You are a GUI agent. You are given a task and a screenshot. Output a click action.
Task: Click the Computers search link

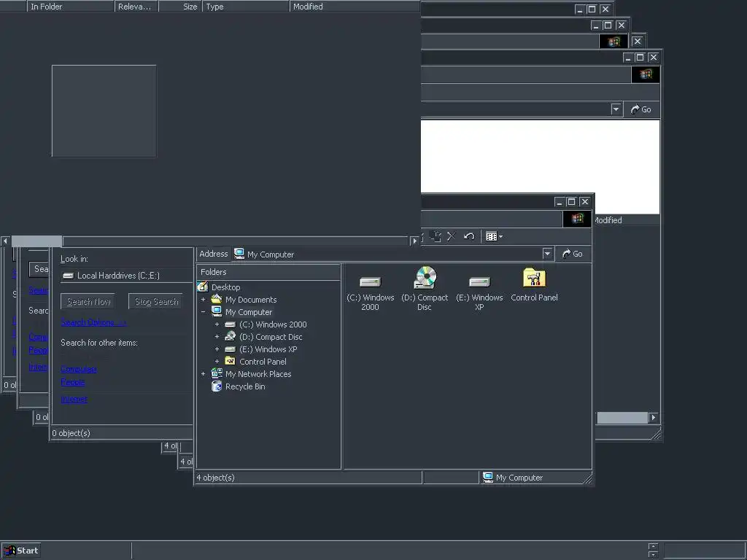tap(79, 369)
